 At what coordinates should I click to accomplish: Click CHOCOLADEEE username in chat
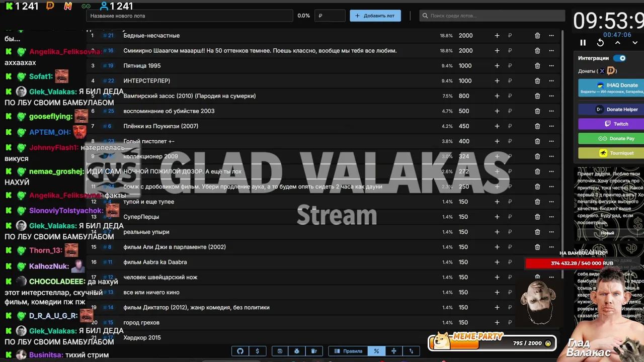(x=57, y=282)
